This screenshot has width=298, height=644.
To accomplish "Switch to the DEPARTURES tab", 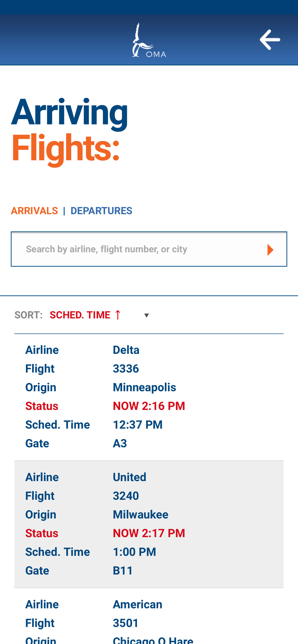I will (x=101, y=211).
